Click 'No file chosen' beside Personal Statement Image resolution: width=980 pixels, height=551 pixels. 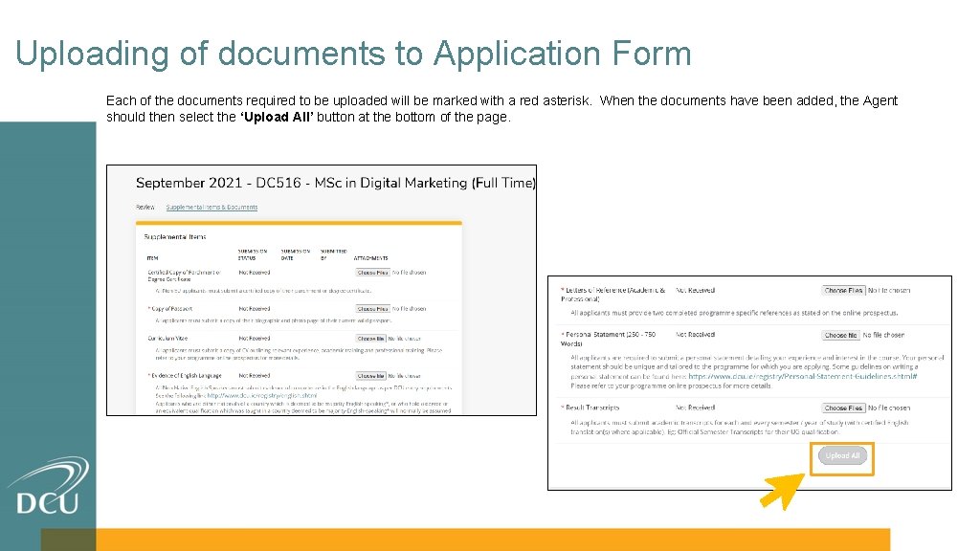[883, 335]
